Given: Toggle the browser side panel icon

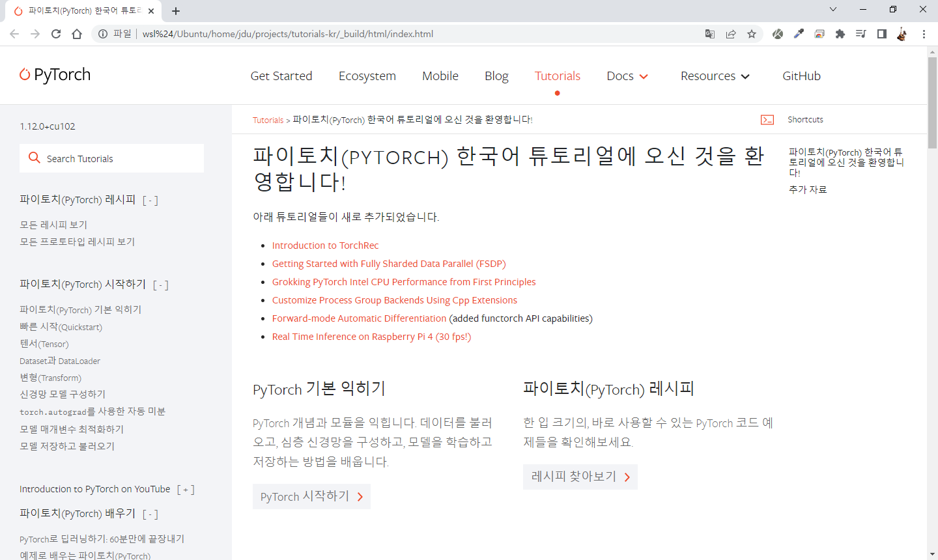Looking at the screenshot, I should coord(882,34).
